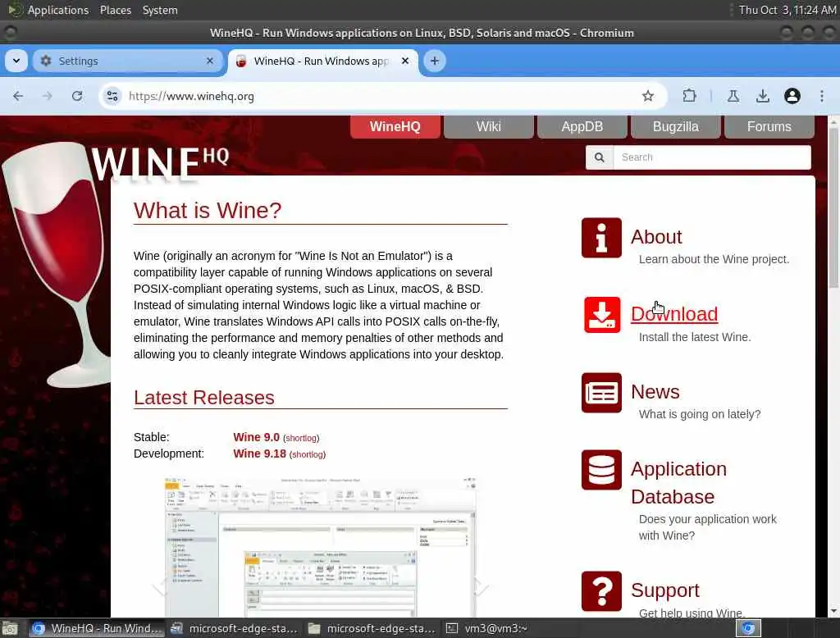This screenshot has height=638, width=840.
Task: Open the Forums navigation tab
Action: (x=769, y=127)
